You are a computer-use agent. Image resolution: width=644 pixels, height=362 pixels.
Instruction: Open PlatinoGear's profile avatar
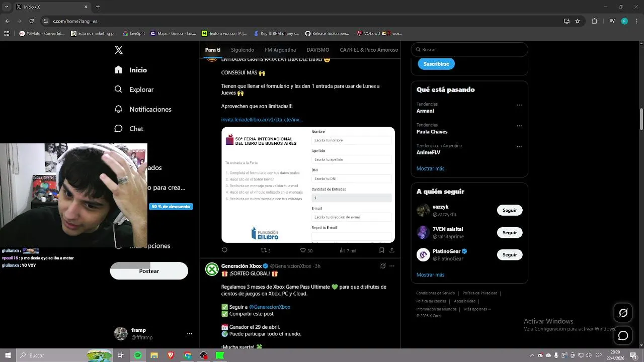[x=423, y=255]
